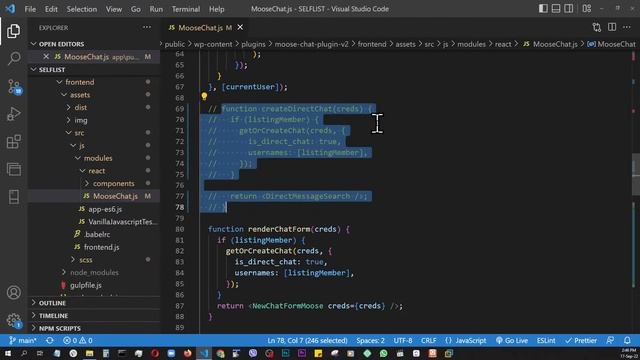Open the Selection menu

[x=82, y=9]
